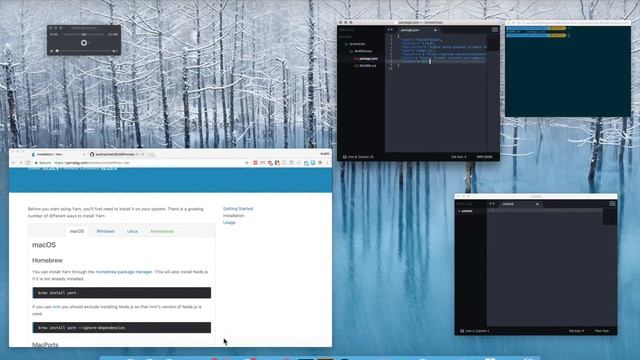Select the macOS tab on Yarn page
Image resolution: width=640 pixels, height=360 pixels.
pyautogui.click(x=77, y=231)
